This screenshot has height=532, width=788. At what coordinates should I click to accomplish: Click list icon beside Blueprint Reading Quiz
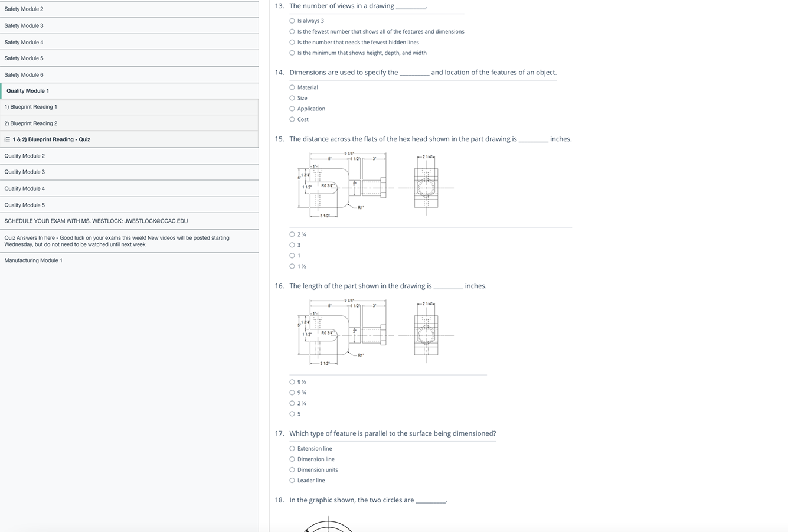[7, 139]
